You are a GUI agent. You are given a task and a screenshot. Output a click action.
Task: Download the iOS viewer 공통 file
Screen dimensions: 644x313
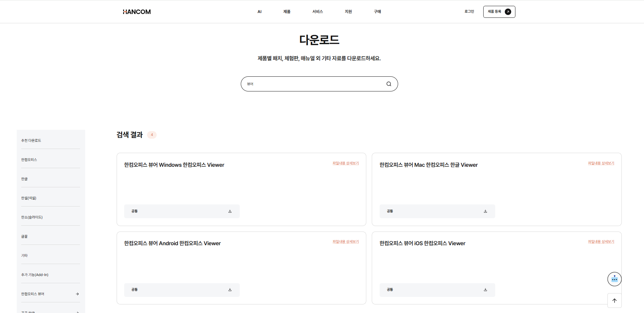(x=485, y=290)
